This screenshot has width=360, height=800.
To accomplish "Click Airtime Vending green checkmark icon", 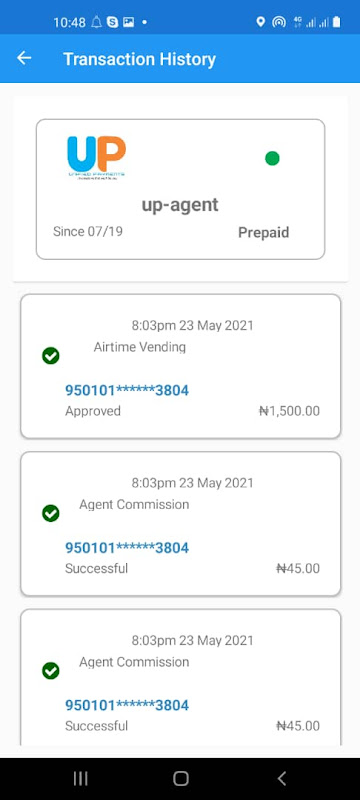I will click(x=50, y=356).
